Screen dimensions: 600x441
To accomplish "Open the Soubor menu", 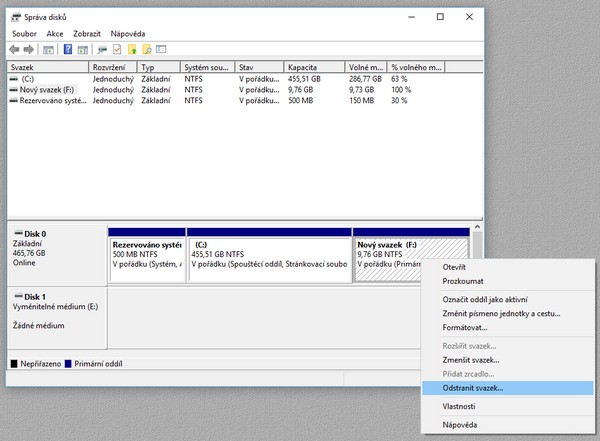I will click(25, 33).
